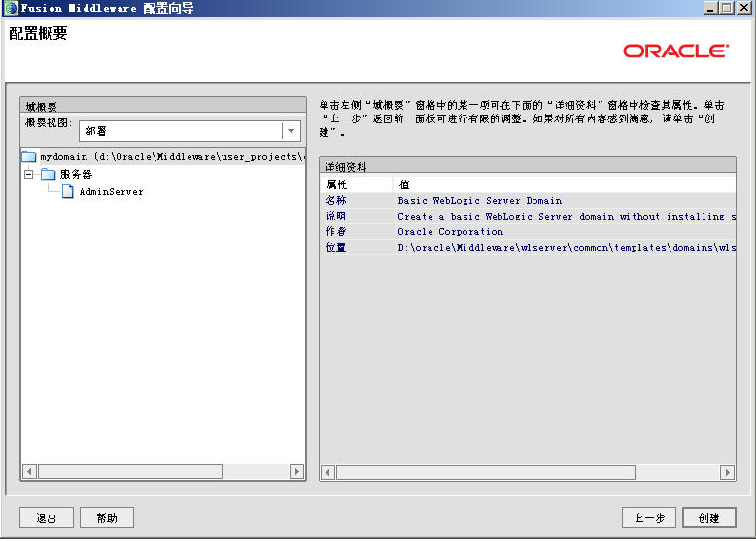Collapse the 服务器 tree node
The width and height of the screenshot is (756, 541).
(x=29, y=174)
